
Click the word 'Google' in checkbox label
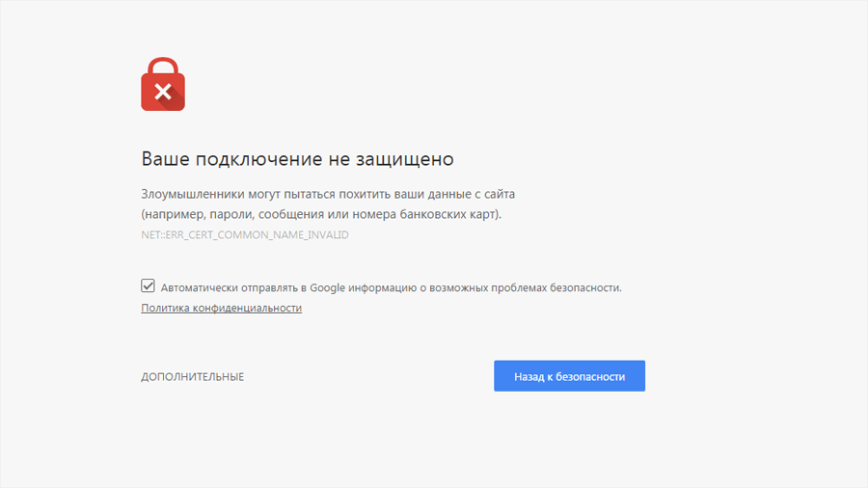329,287
